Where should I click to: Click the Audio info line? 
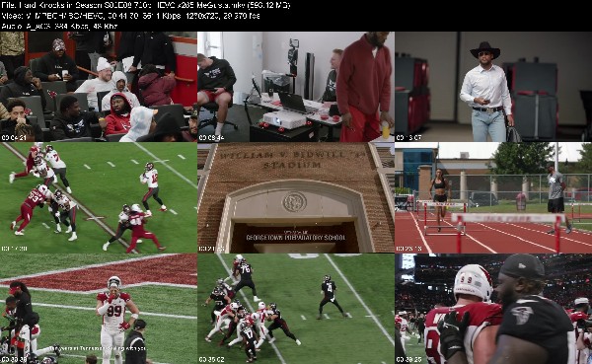click(x=59, y=26)
